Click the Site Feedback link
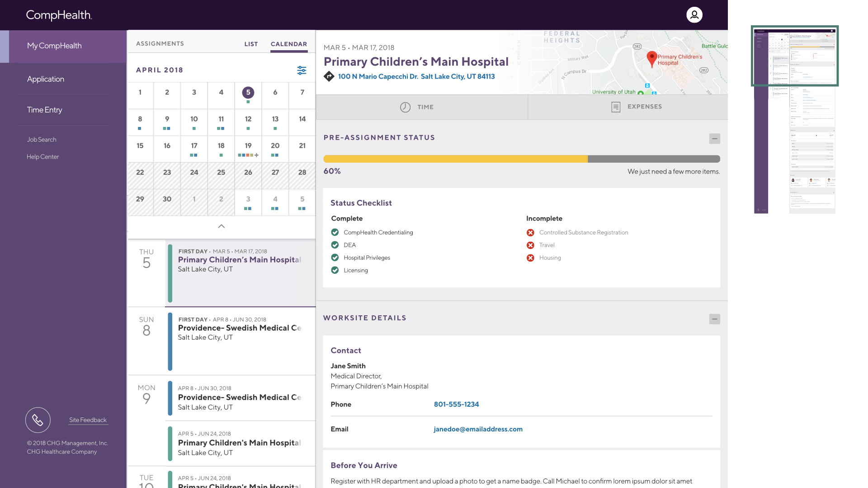Image resolution: width=868 pixels, height=488 pixels. pos(88,420)
